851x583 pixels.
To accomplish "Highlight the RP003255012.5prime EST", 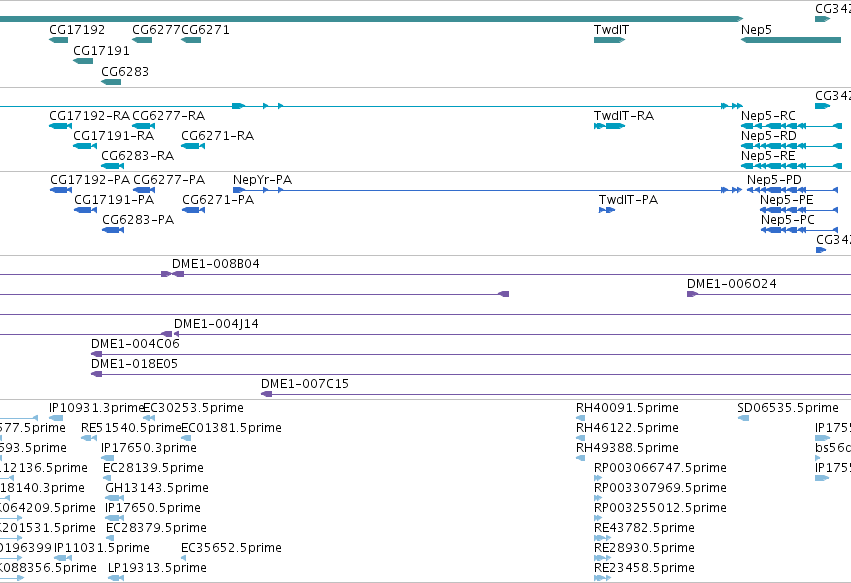I will tap(598, 518).
